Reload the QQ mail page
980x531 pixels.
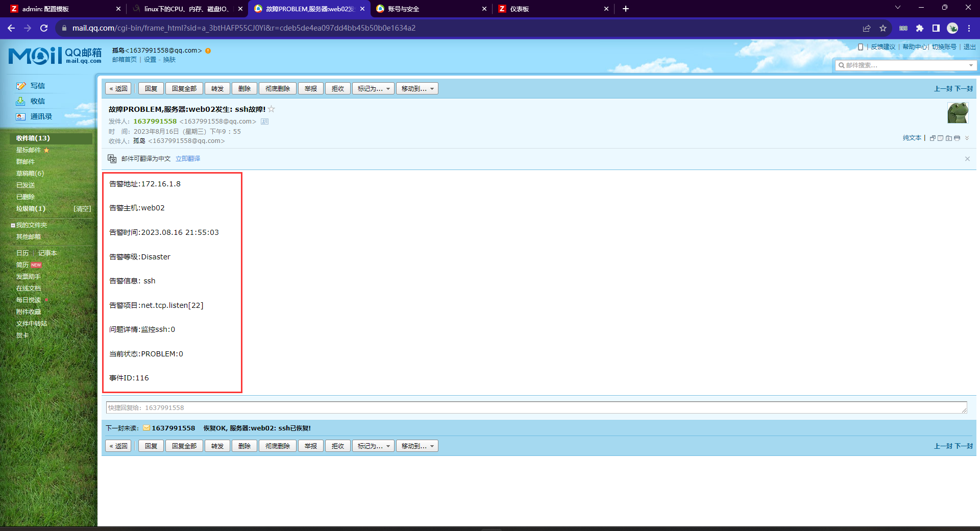44,28
